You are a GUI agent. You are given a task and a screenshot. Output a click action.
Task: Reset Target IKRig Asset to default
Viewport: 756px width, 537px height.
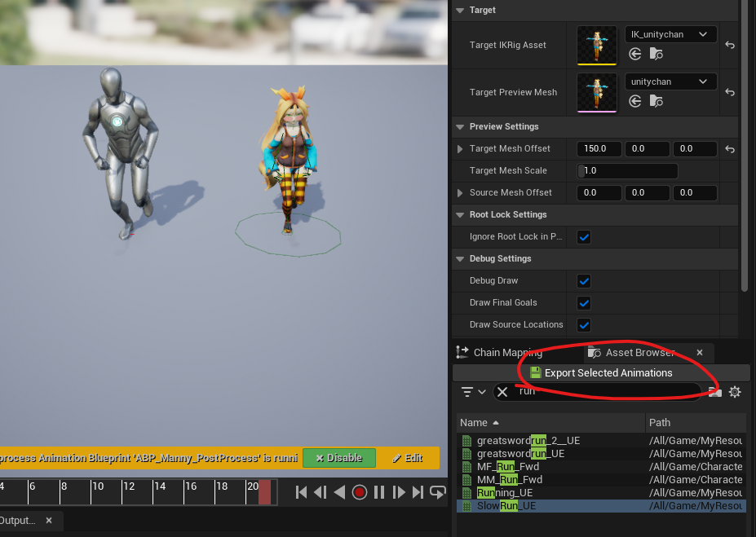pos(729,45)
